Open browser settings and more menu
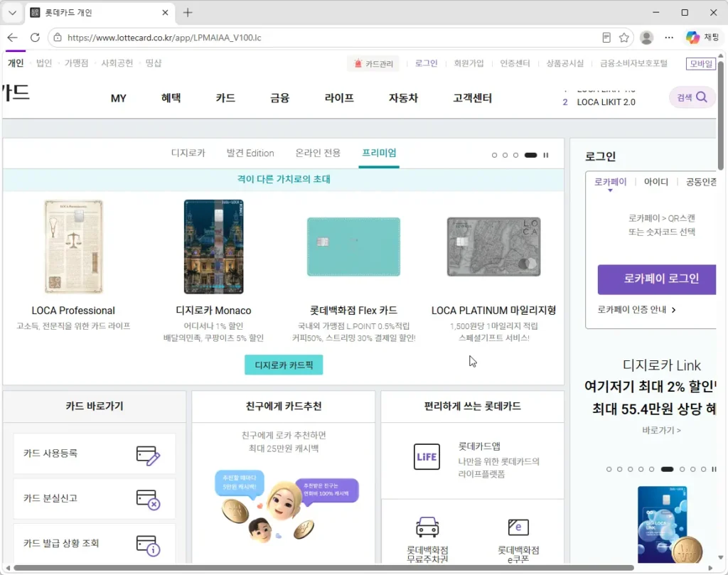This screenshot has height=575, width=728. click(x=668, y=38)
